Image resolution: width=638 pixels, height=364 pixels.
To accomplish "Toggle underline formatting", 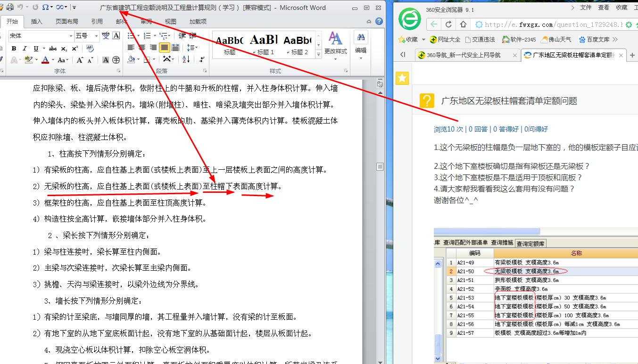I will click(x=36, y=49).
